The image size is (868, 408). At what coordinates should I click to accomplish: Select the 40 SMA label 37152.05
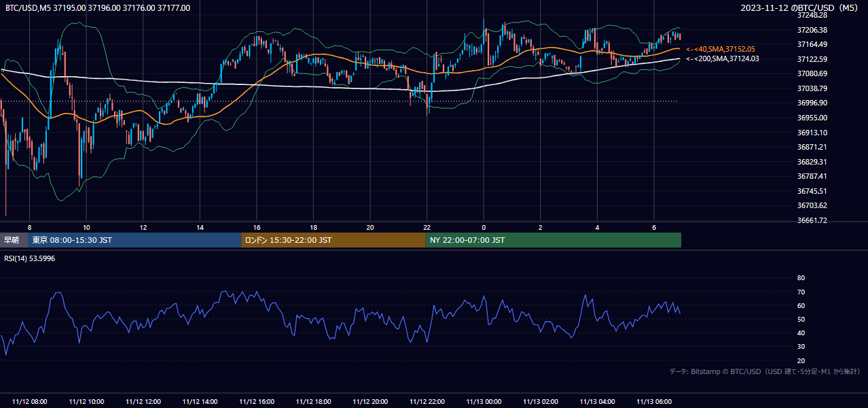[x=720, y=49]
